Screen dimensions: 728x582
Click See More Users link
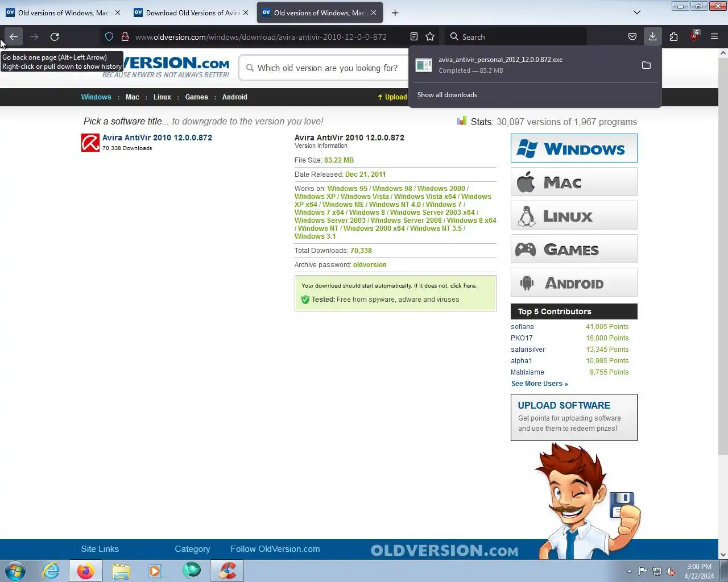(x=539, y=384)
